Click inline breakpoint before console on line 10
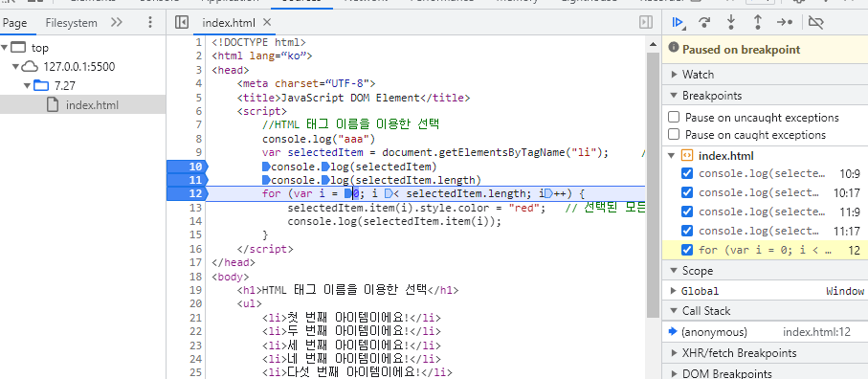This screenshot has width=868, height=379. pos(266,167)
